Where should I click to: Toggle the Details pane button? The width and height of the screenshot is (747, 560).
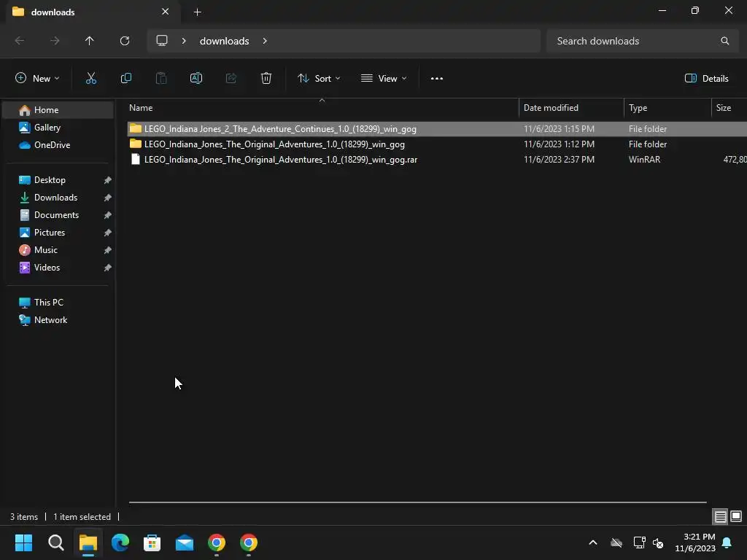(706, 79)
